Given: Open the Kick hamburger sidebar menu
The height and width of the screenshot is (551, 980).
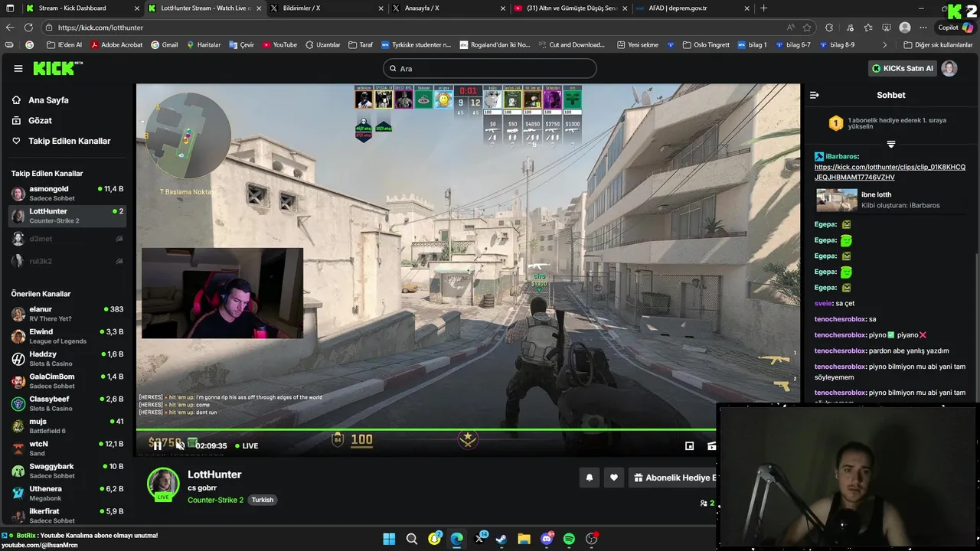Looking at the screenshot, I should point(18,68).
